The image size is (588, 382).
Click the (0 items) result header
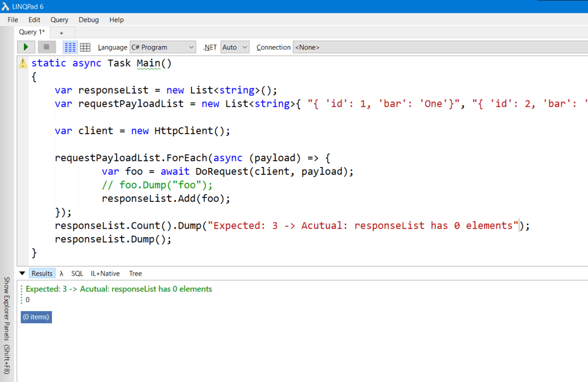[x=36, y=317]
